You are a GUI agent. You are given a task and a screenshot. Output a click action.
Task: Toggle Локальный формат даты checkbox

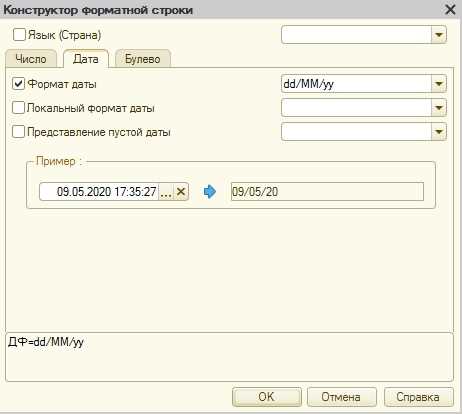(x=18, y=108)
